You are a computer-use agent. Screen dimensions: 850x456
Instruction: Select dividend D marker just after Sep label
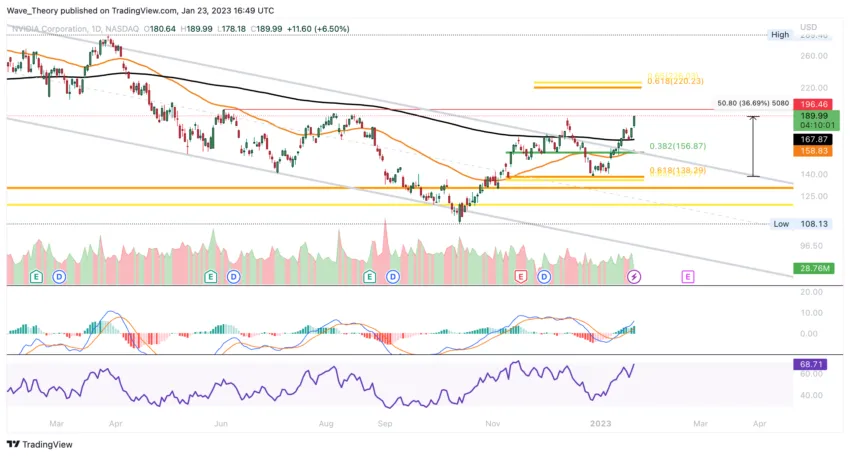pyautogui.click(x=392, y=277)
